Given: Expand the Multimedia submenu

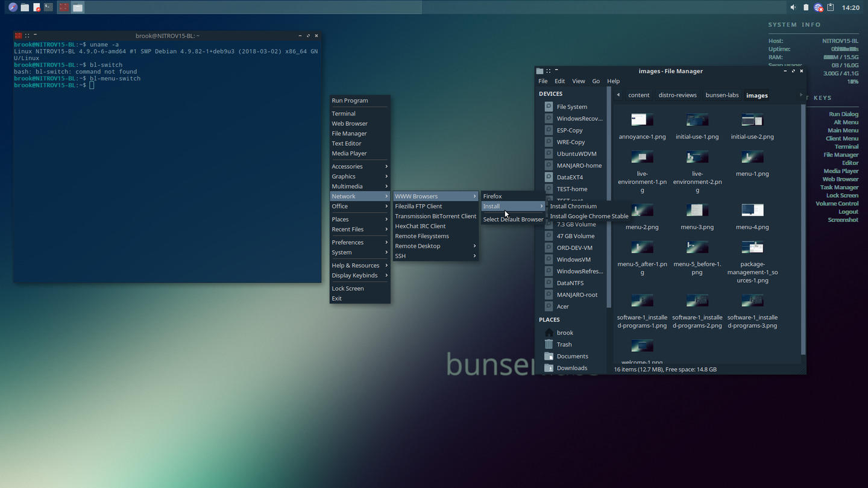Looking at the screenshot, I should tap(360, 186).
